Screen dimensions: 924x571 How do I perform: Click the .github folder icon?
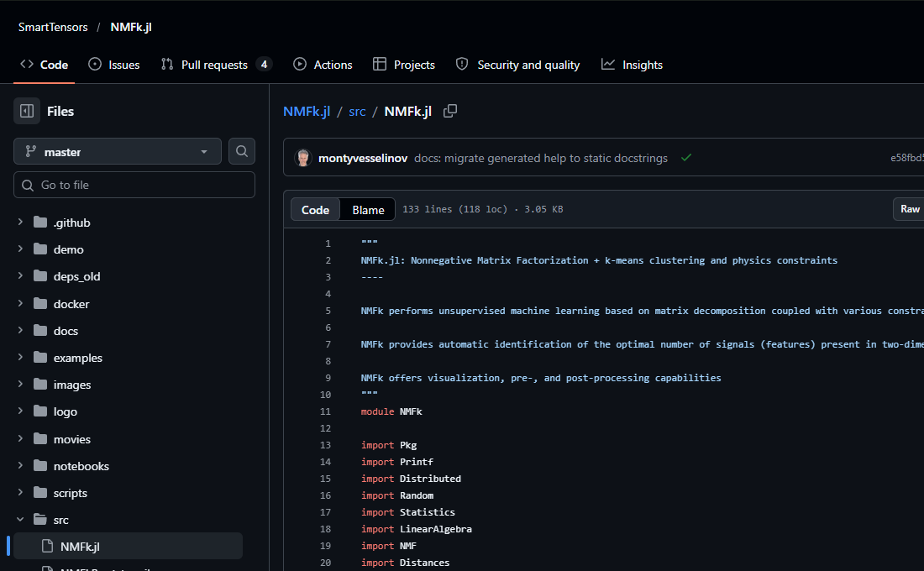click(40, 223)
